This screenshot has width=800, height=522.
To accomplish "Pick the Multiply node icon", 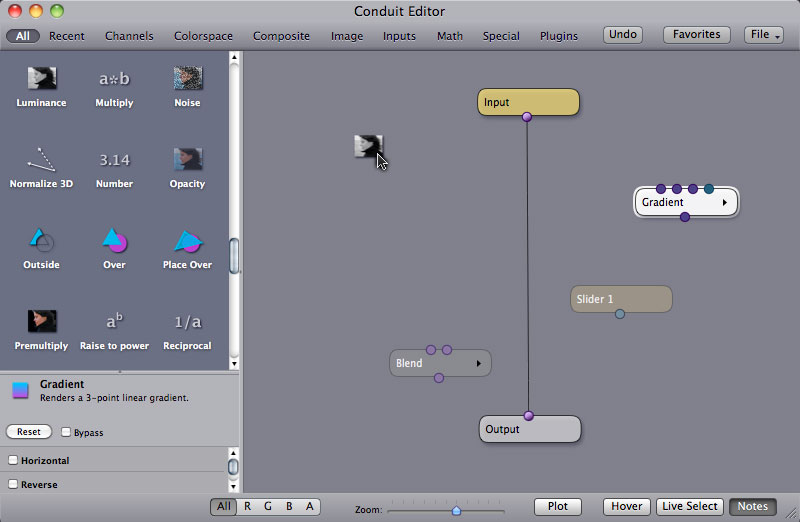I will pos(114,79).
